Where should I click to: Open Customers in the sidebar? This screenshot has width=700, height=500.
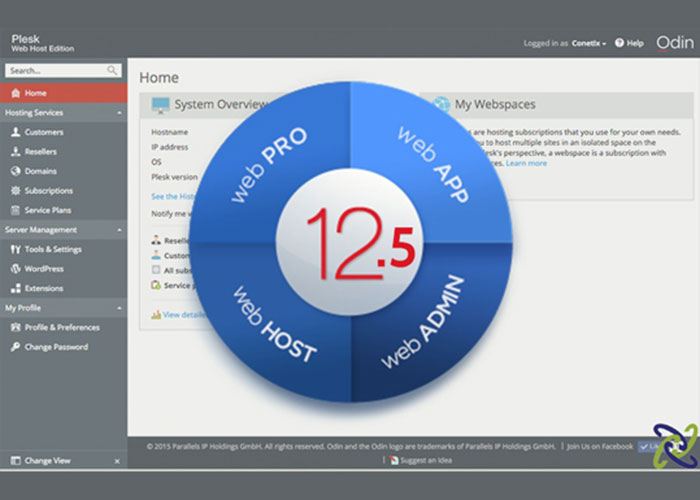(44, 132)
